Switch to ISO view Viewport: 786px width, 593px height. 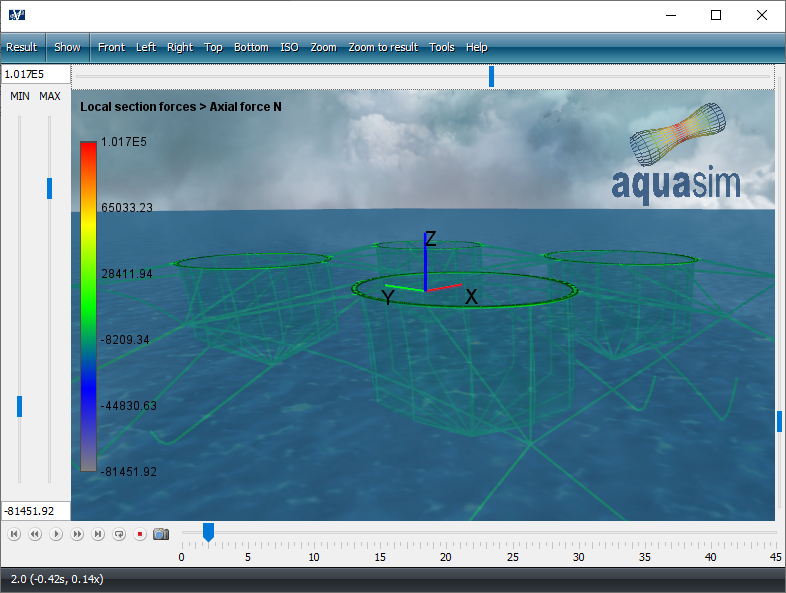289,47
